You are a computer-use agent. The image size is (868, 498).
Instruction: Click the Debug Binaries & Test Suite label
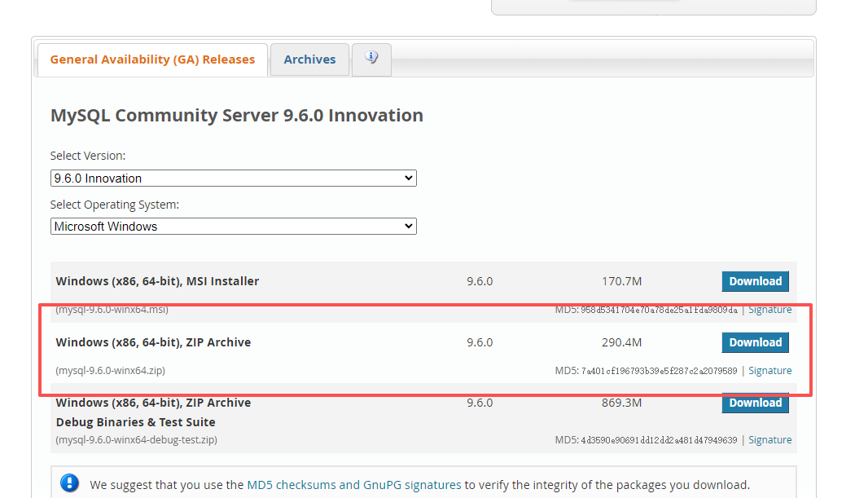[136, 422]
